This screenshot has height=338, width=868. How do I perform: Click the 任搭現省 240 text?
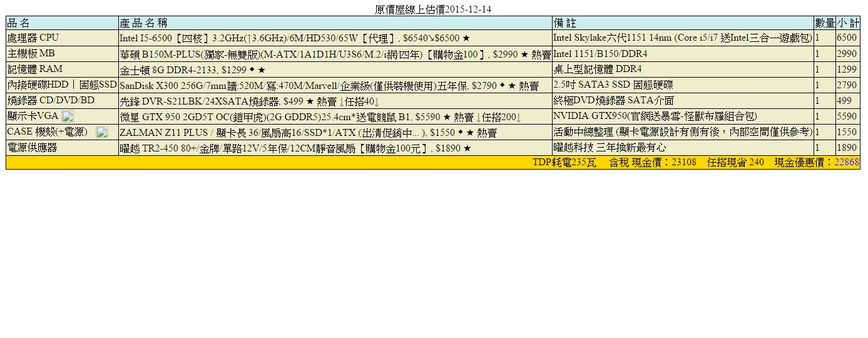[x=735, y=163]
